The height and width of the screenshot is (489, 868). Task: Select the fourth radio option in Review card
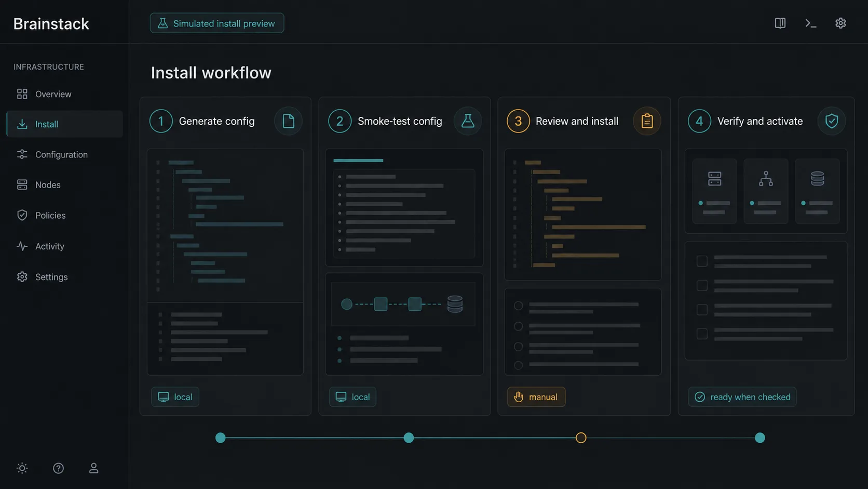click(x=518, y=365)
